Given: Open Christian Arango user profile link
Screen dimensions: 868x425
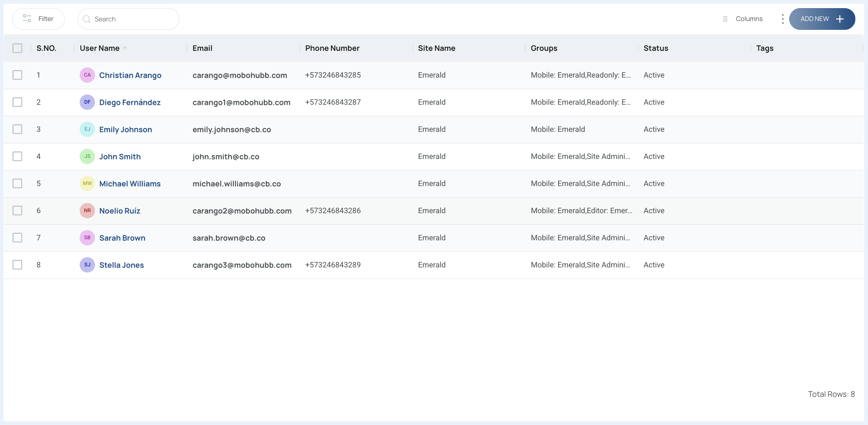Looking at the screenshot, I should [x=130, y=75].
